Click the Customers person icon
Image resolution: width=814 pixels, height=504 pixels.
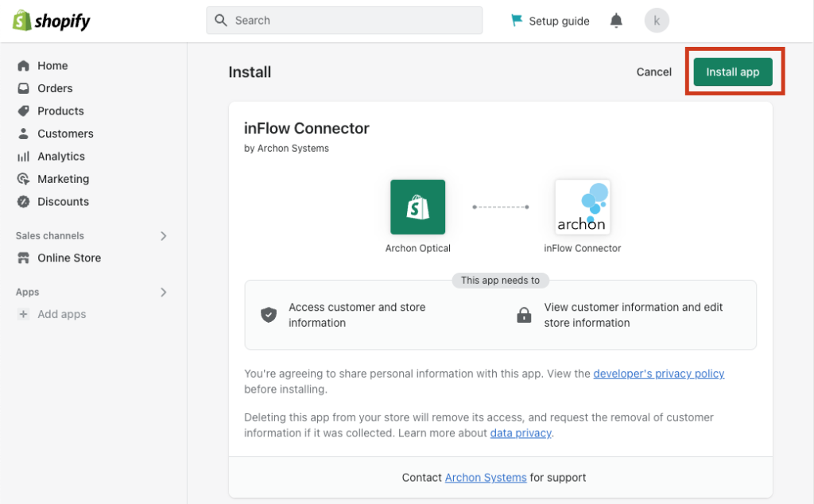click(x=23, y=134)
